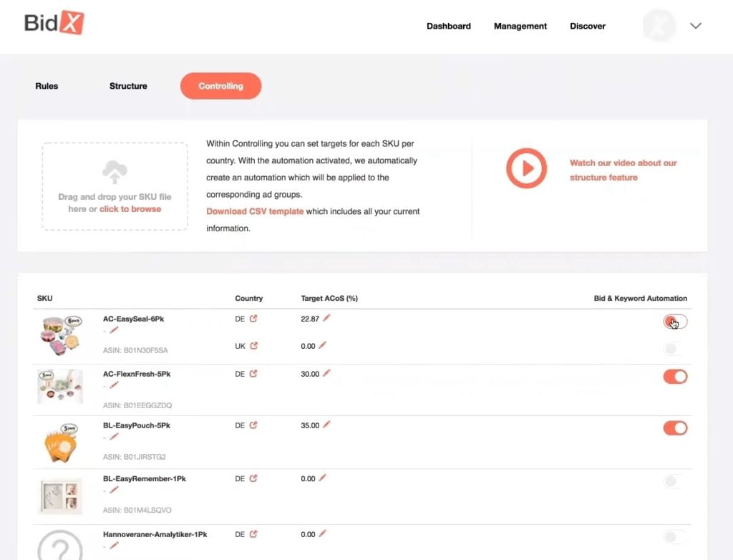This screenshot has width=733, height=560.
Task: Click ASIN B01N30F5SA text
Action: coord(135,350)
